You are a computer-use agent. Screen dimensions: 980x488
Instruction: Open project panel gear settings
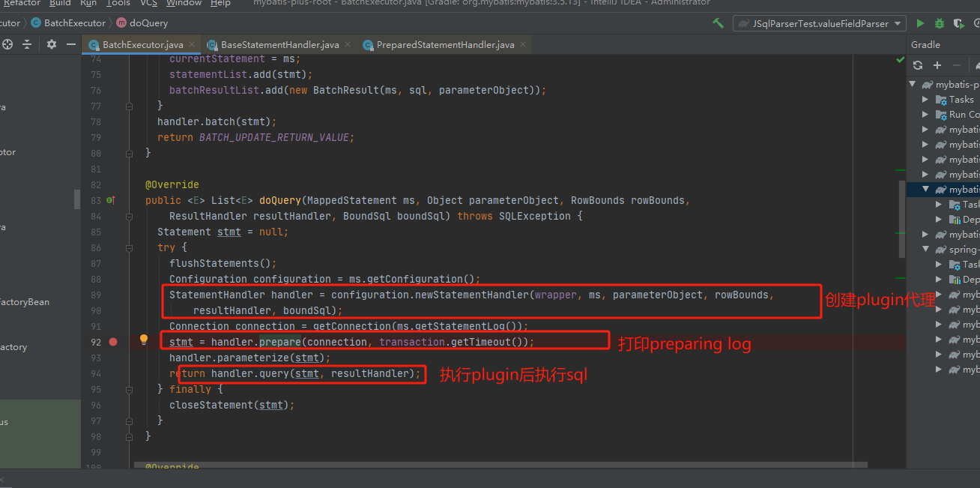pyautogui.click(x=51, y=45)
